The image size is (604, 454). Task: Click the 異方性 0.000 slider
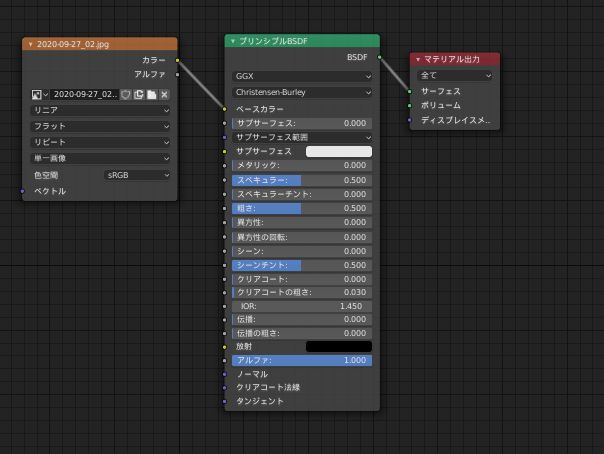tap(302, 223)
